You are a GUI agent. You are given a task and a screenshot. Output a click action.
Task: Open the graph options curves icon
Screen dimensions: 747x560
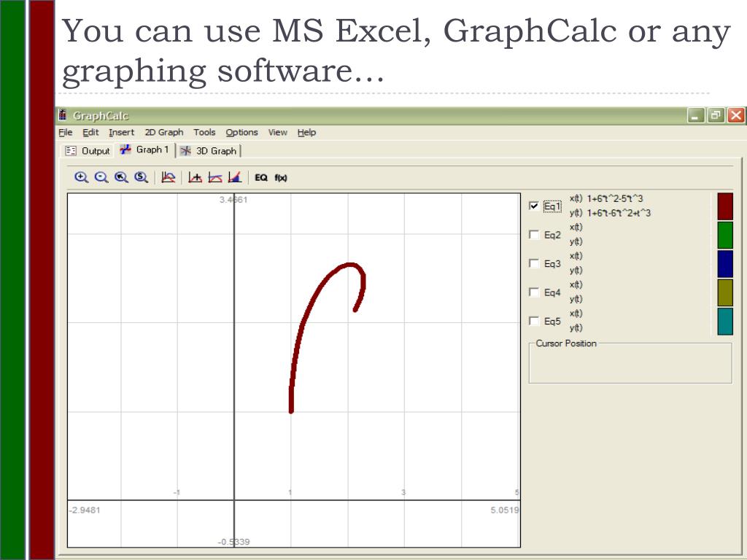click(x=169, y=178)
